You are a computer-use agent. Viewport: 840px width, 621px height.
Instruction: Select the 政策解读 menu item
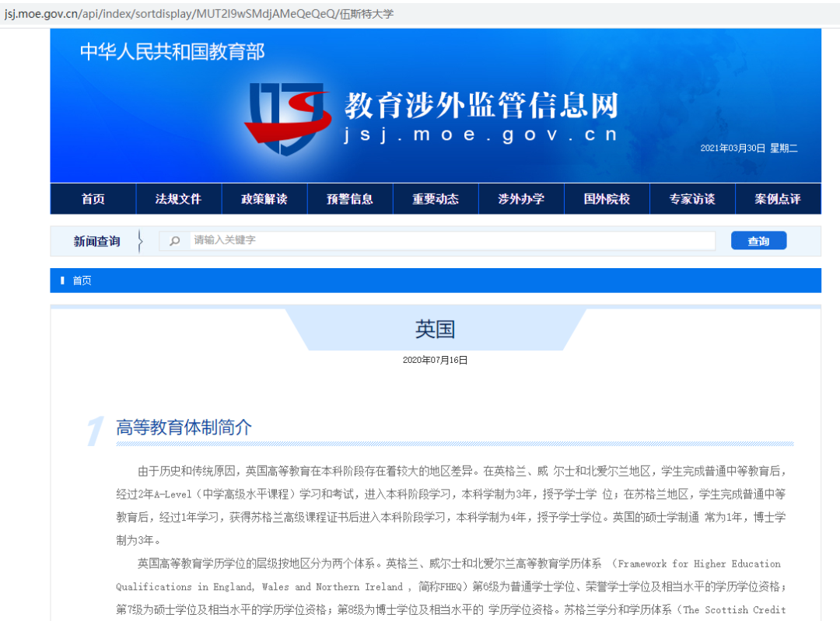click(x=264, y=199)
